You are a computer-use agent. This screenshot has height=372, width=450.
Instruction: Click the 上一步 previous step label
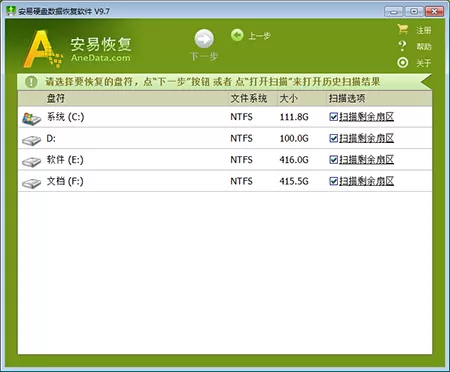click(x=259, y=36)
